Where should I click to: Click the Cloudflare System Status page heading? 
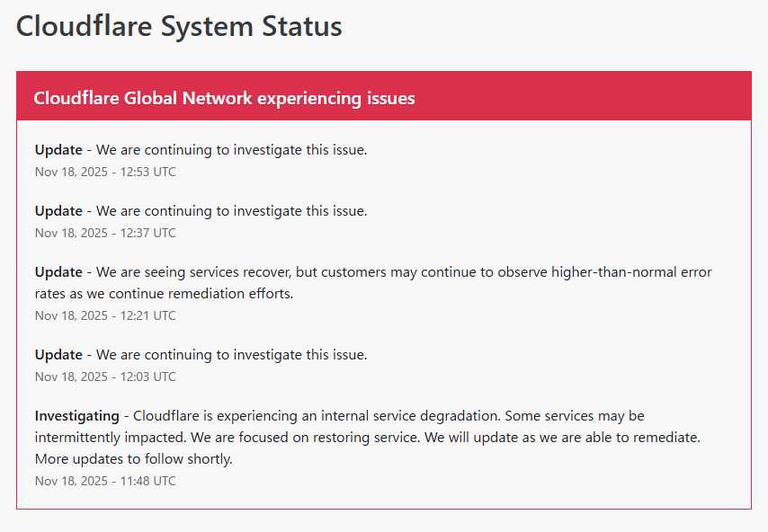tap(179, 26)
